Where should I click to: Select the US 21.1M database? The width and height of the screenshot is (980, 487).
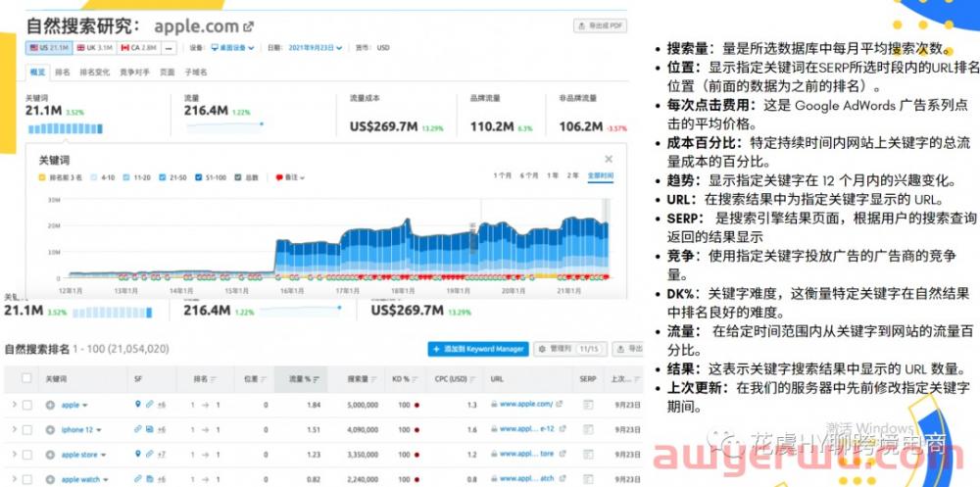coord(49,47)
